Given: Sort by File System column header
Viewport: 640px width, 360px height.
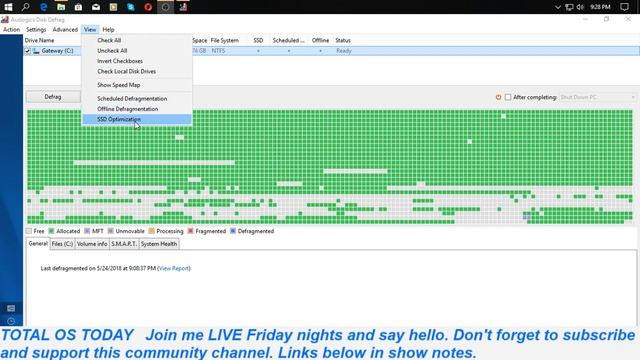Looking at the screenshot, I should (x=224, y=40).
